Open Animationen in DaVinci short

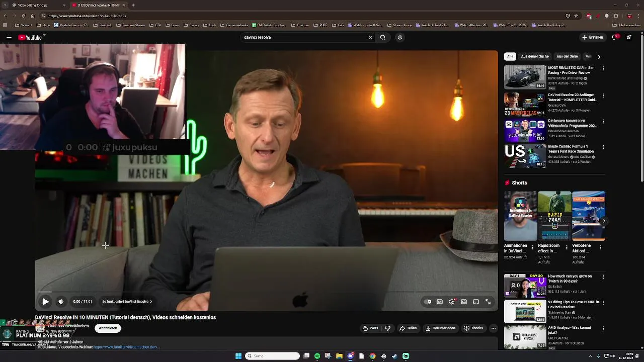[x=521, y=216]
